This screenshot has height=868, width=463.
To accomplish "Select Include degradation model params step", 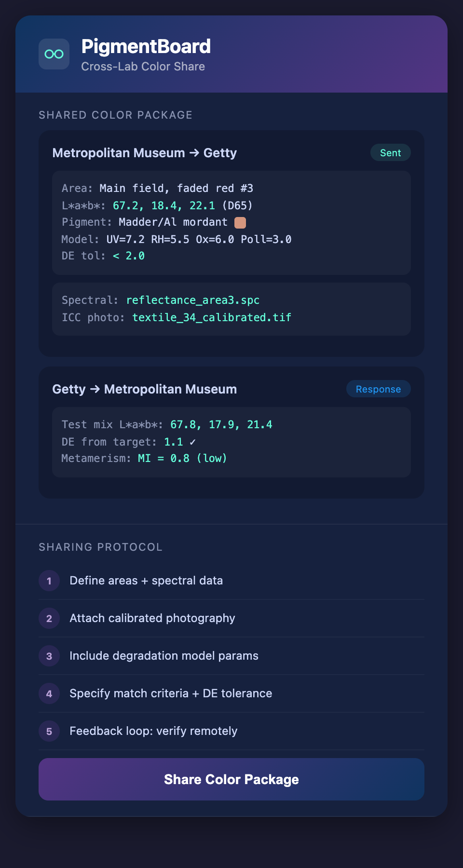I will pos(164,656).
